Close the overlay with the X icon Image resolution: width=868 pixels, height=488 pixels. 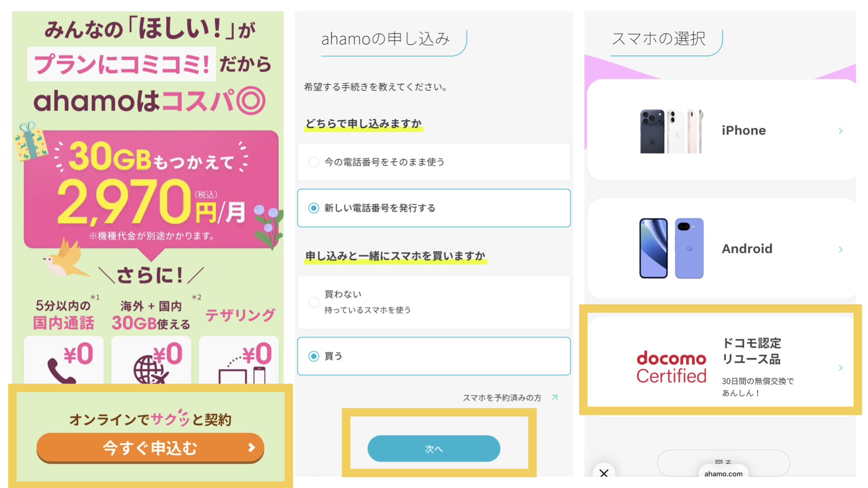[604, 473]
